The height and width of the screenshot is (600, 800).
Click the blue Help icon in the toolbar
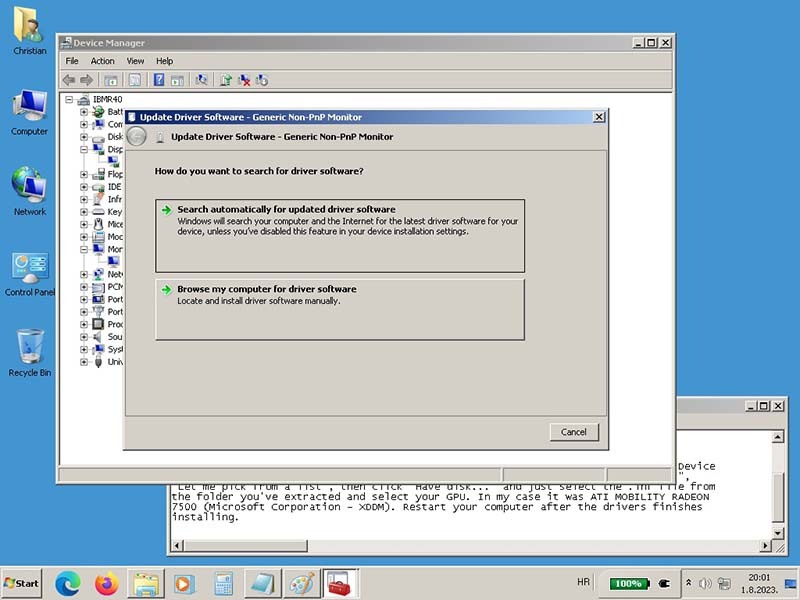[x=158, y=80]
